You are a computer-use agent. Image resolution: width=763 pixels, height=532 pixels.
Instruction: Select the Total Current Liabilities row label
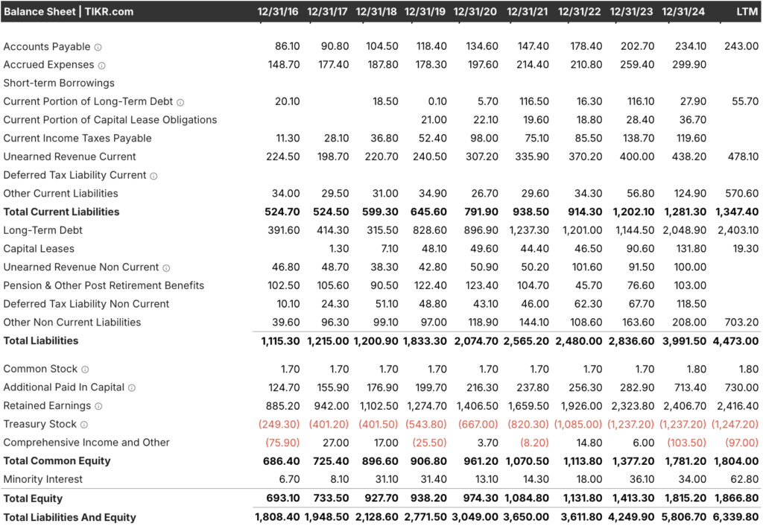point(61,212)
